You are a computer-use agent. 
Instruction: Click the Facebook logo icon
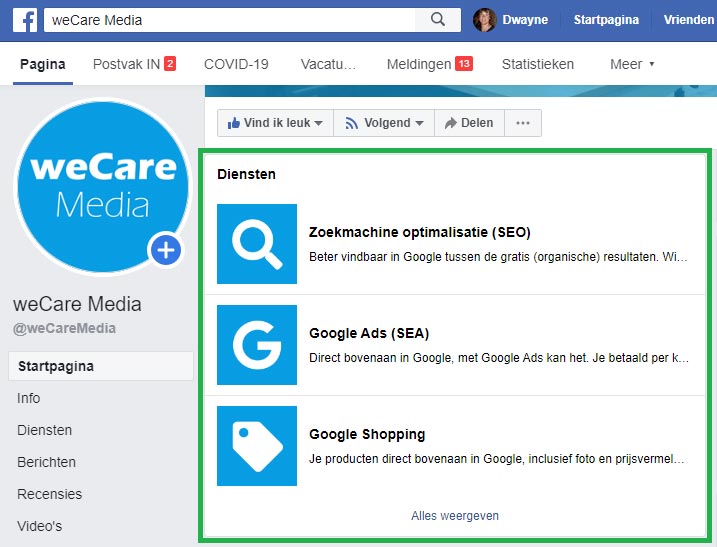25,20
